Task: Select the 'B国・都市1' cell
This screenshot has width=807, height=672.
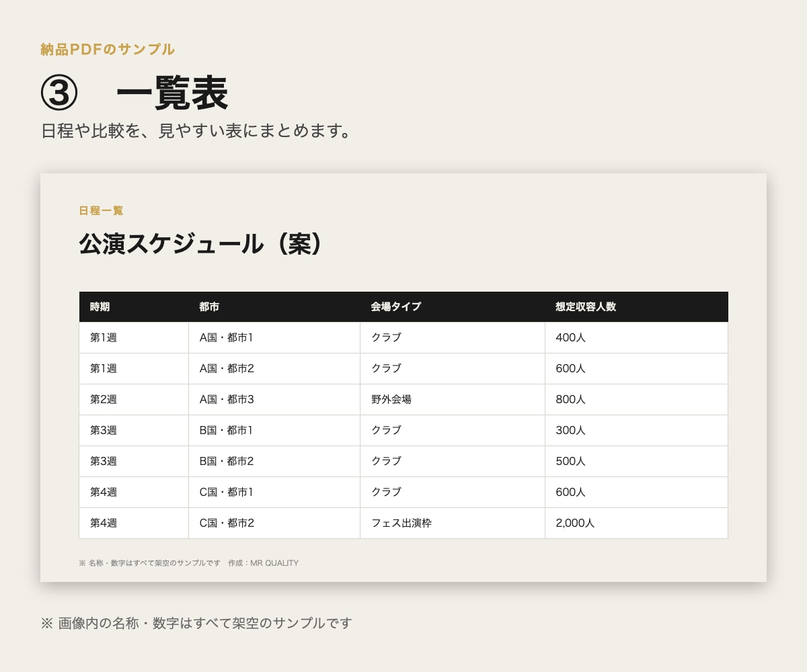Action: (274, 430)
